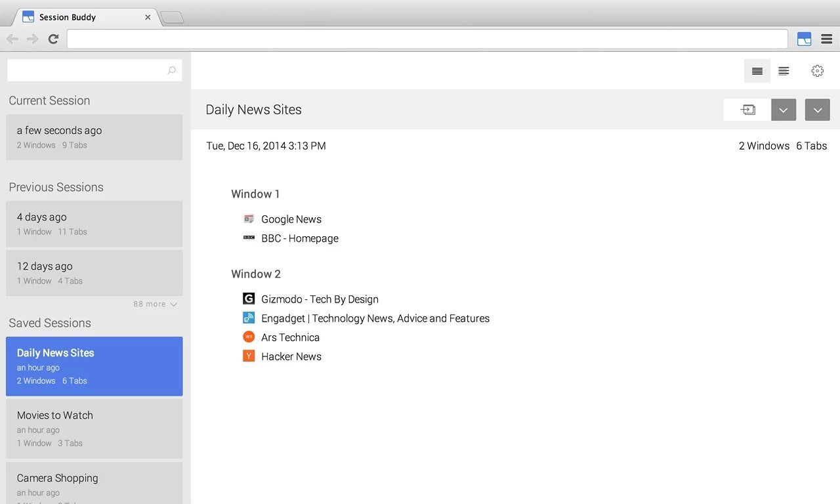Click the Hacker News favicon
The height and width of the screenshot is (504, 840).
pos(249,356)
